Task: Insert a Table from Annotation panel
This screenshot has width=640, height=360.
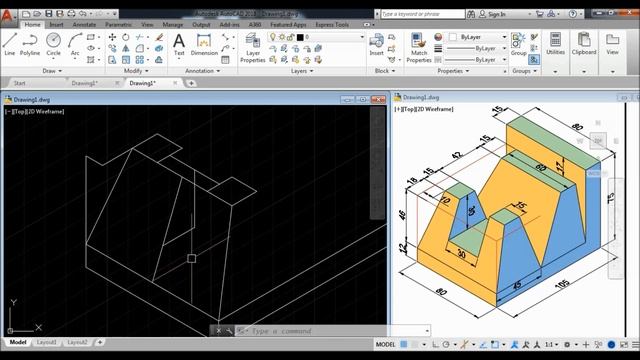Action: (x=225, y=60)
